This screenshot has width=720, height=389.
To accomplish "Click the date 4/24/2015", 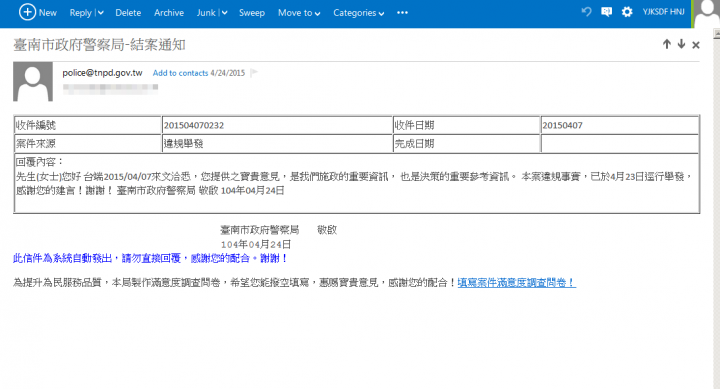I will coord(227,73).
